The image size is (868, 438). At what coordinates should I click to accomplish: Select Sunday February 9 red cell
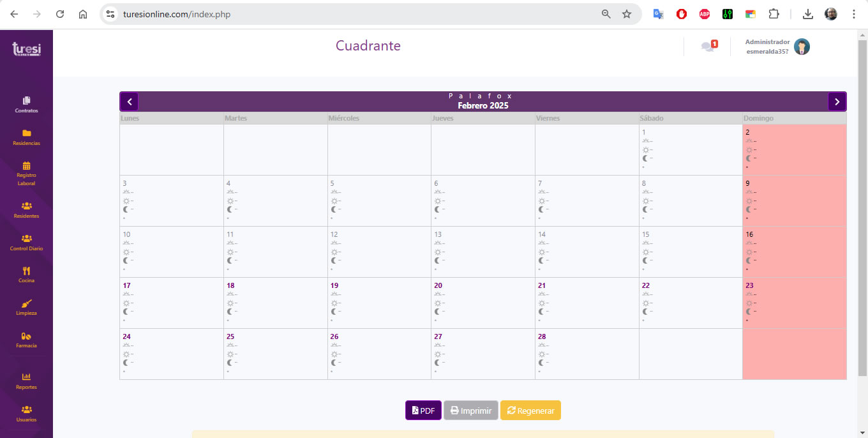[794, 200]
